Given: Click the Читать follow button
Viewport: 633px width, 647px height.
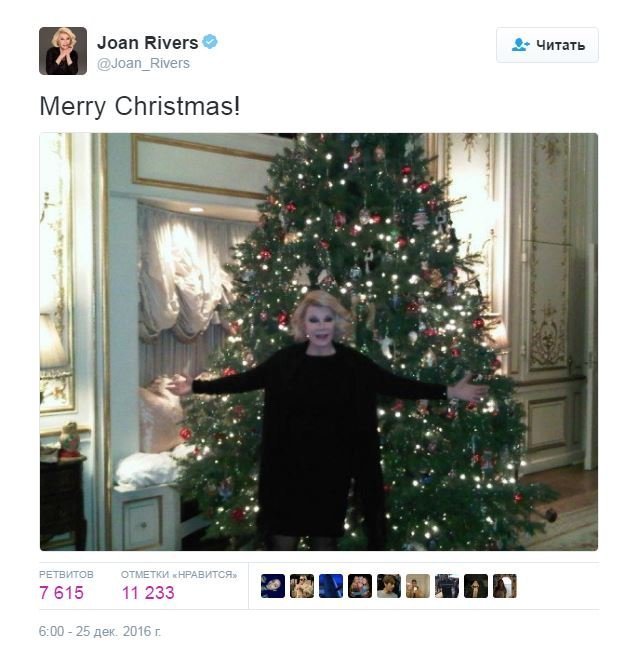Looking at the screenshot, I should 547,45.
